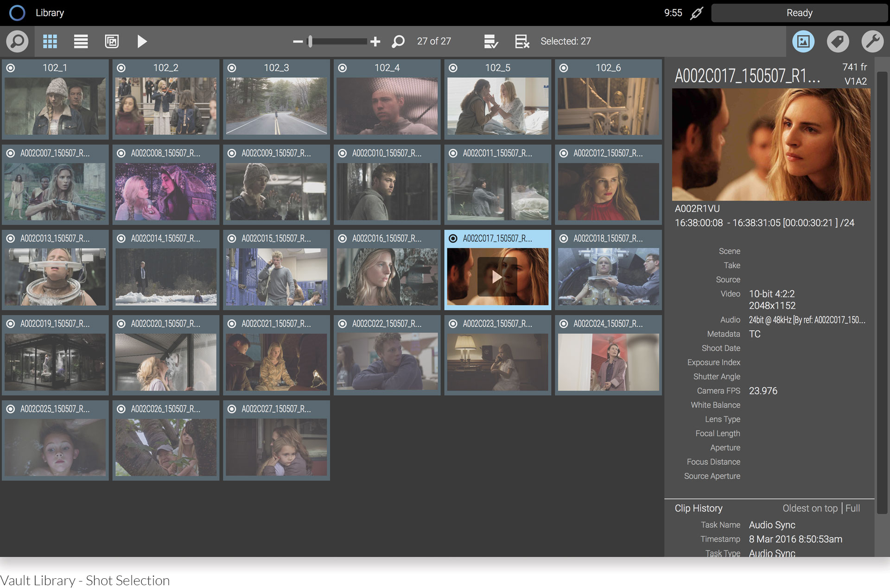Toggle selection marker on A002C027 clip
This screenshot has height=588, width=890.
232,409
